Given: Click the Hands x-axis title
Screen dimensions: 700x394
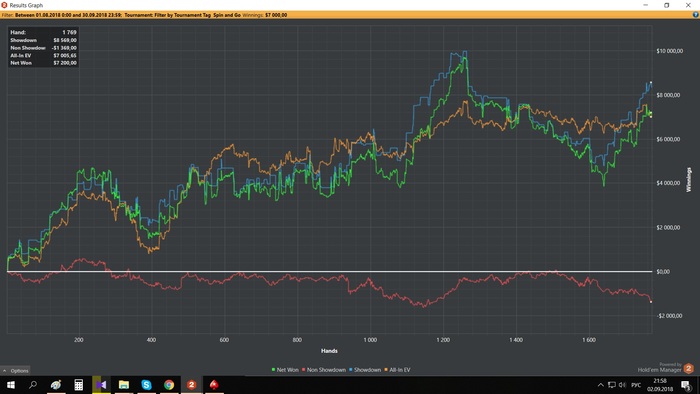Looking at the screenshot, I should pyautogui.click(x=329, y=351).
